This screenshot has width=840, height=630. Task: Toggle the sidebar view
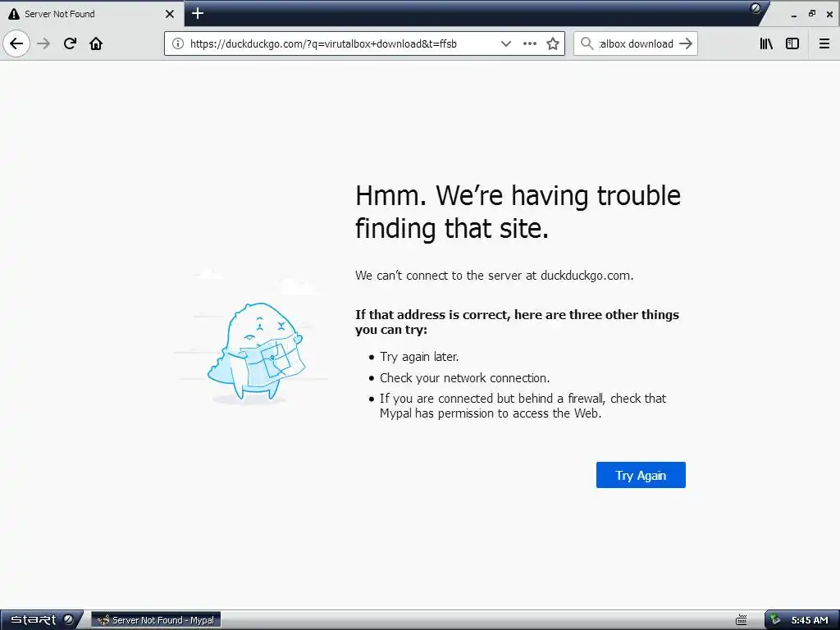coord(792,43)
